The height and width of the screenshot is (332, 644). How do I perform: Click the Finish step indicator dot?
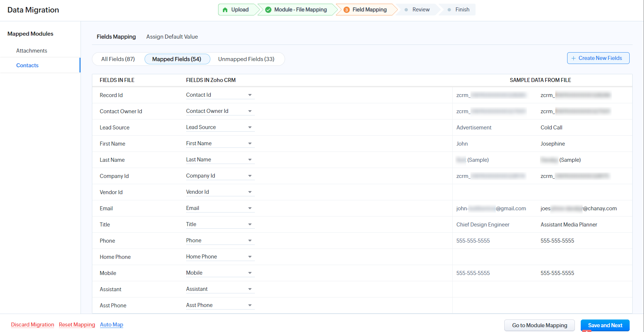coord(449,10)
